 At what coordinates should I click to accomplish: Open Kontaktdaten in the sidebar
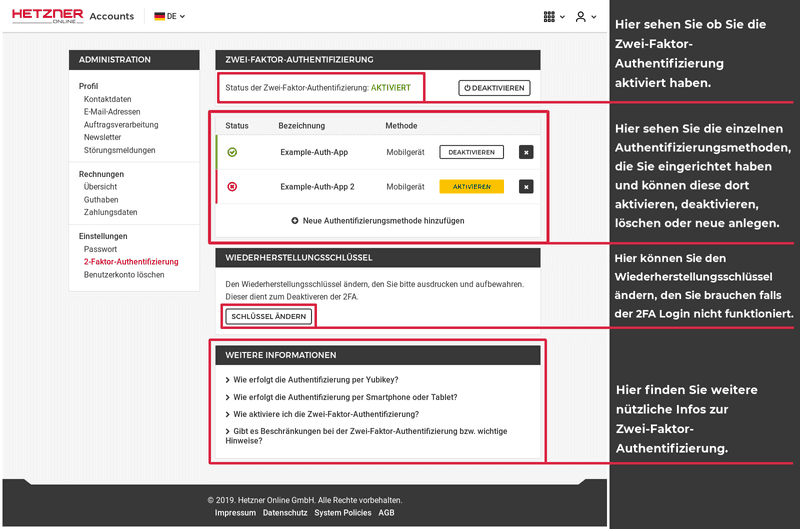pos(107,100)
